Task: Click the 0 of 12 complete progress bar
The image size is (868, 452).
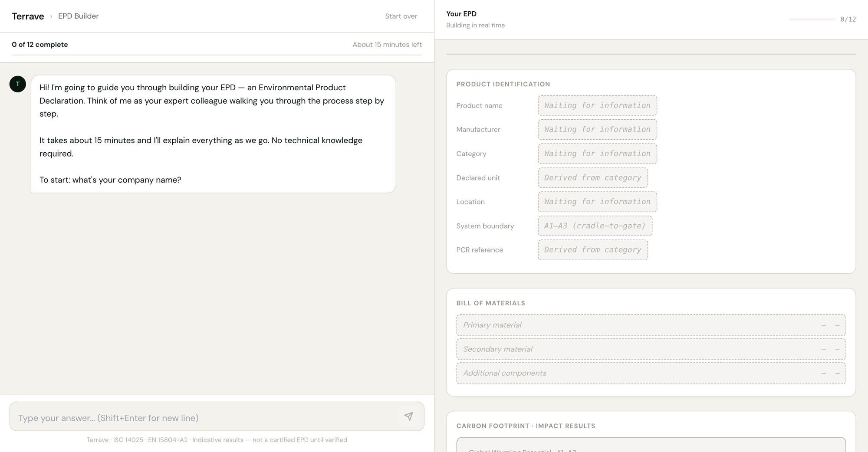Action: (x=217, y=55)
